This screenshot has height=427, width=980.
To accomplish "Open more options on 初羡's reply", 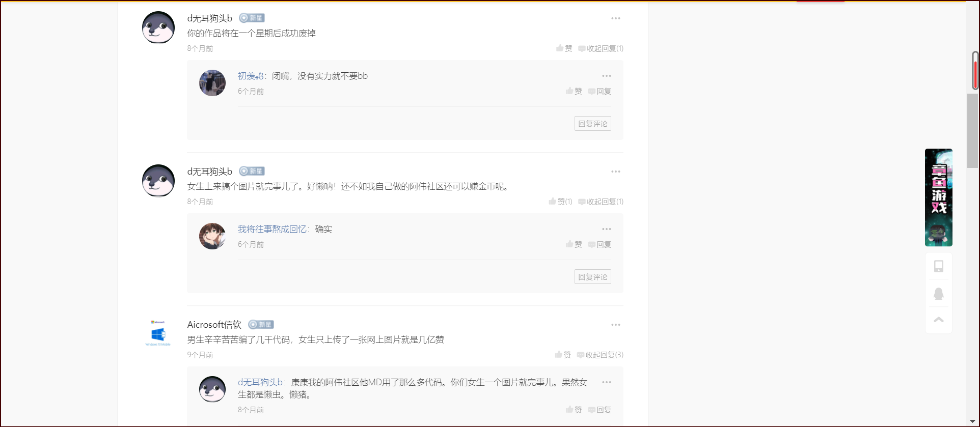I will coord(607,76).
